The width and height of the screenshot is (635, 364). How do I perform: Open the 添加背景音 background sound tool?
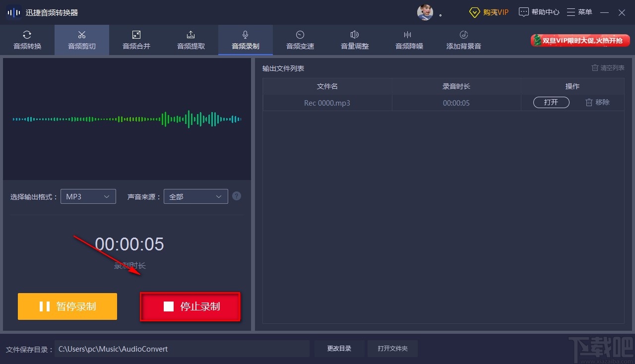pyautogui.click(x=463, y=40)
